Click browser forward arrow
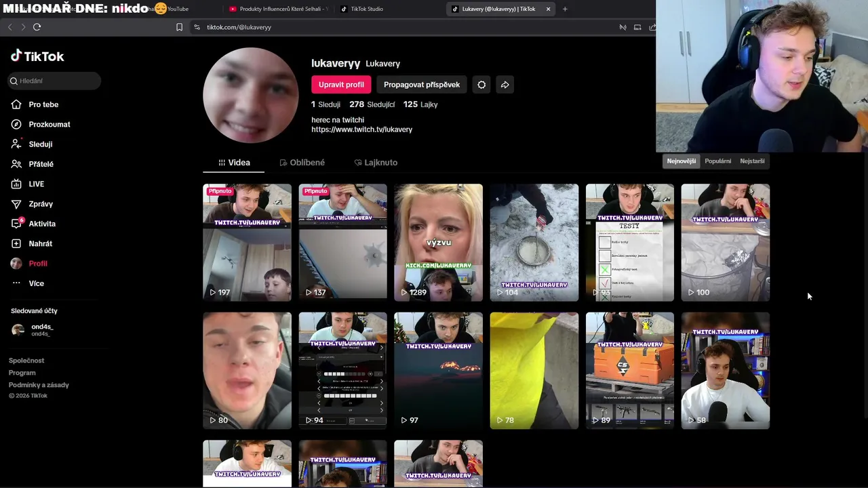 [x=23, y=27]
